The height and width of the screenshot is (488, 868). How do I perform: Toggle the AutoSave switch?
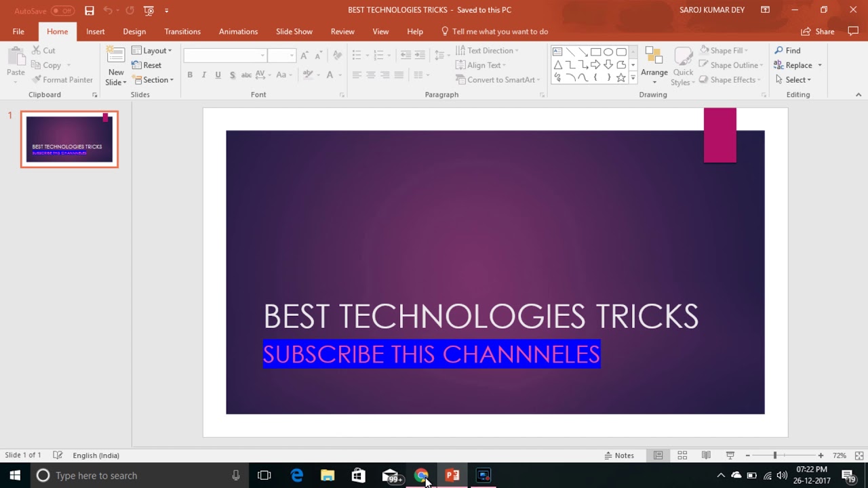coord(62,11)
